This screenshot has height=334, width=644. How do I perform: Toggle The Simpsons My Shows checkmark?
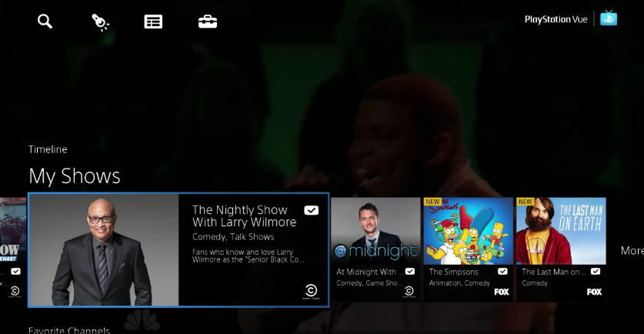pyautogui.click(x=502, y=272)
